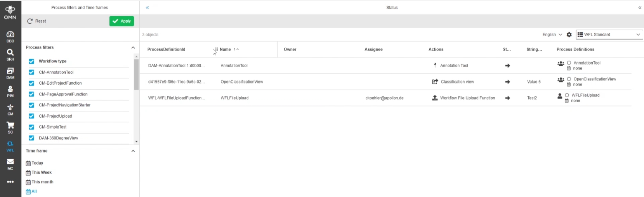Sort by the Name column header
The height and width of the screenshot is (197, 644).
(226, 49)
